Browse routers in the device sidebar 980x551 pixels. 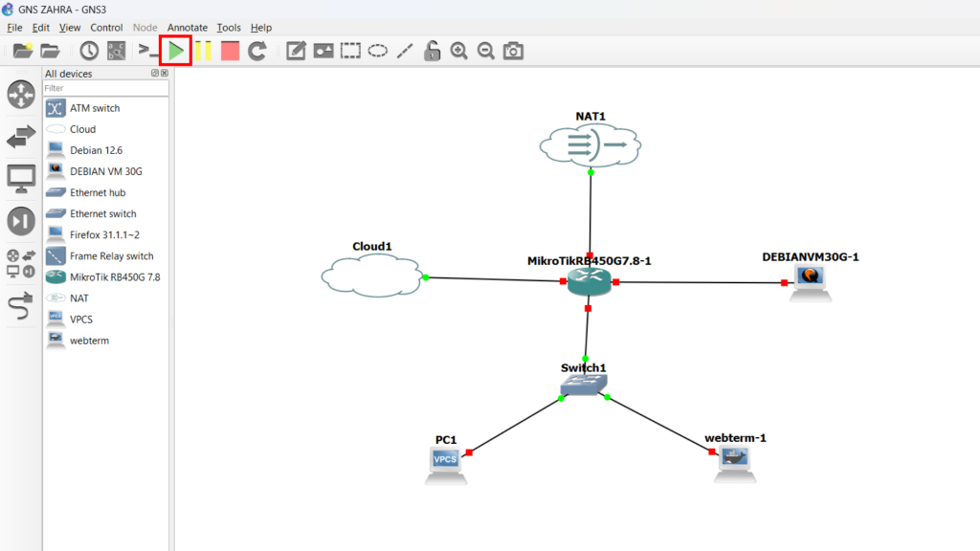[21, 95]
